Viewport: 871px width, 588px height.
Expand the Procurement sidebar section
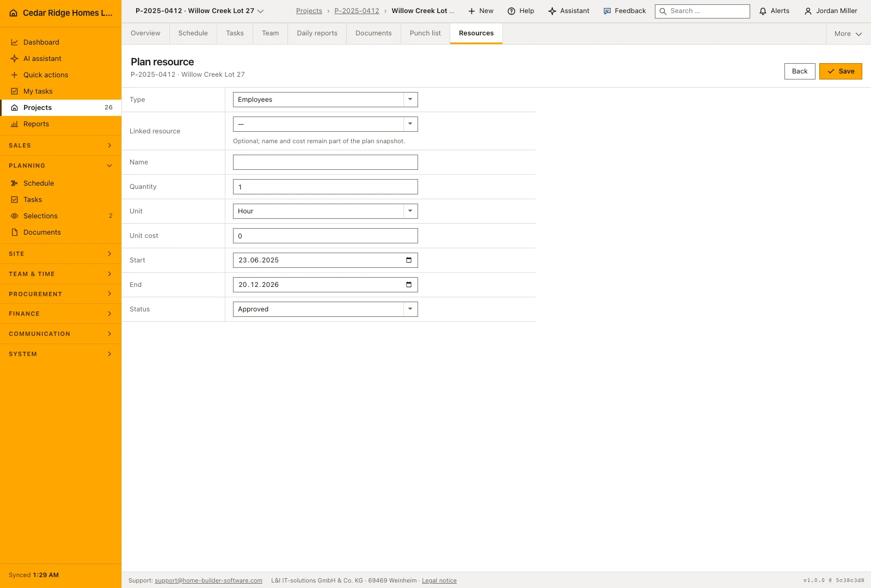[x=60, y=294]
